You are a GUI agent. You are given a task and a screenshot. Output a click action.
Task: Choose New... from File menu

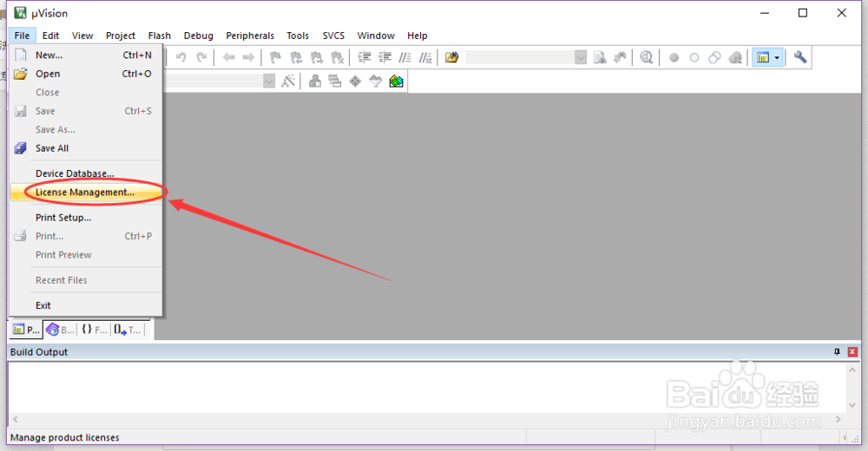click(86, 55)
